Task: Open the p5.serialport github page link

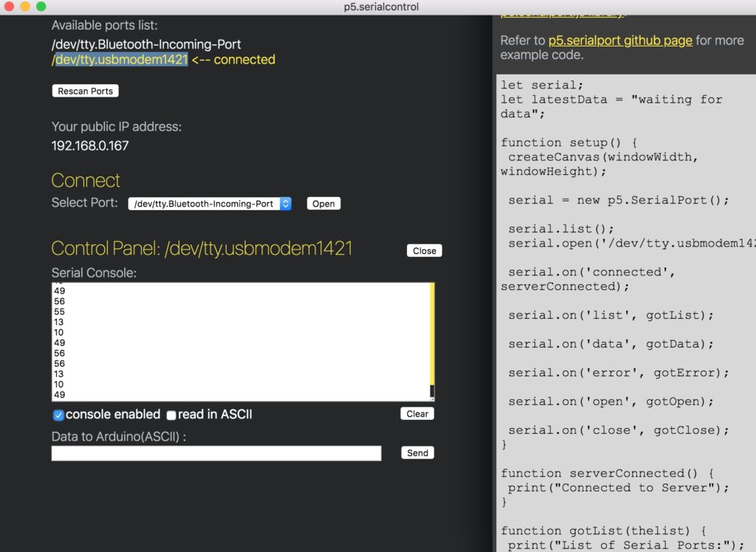Action: [x=620, y=41]
